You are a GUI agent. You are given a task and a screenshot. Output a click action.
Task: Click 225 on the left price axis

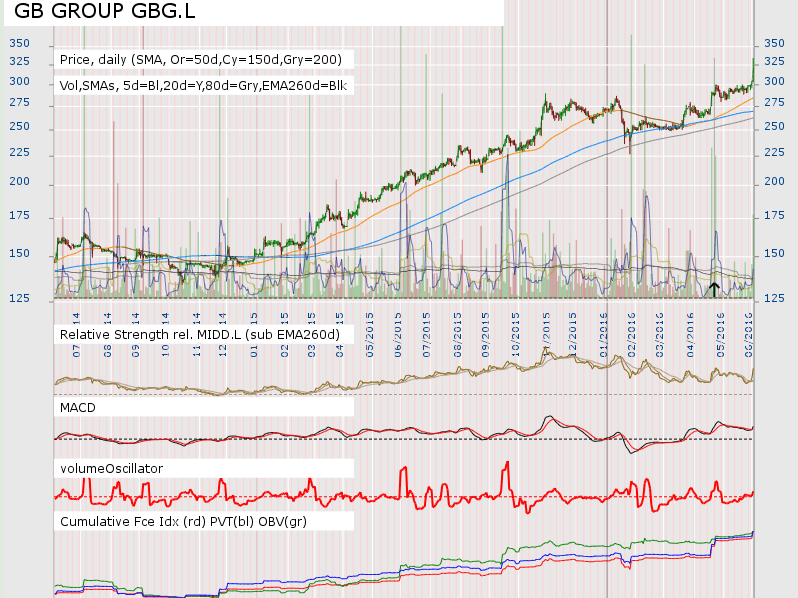coord(19,152)
